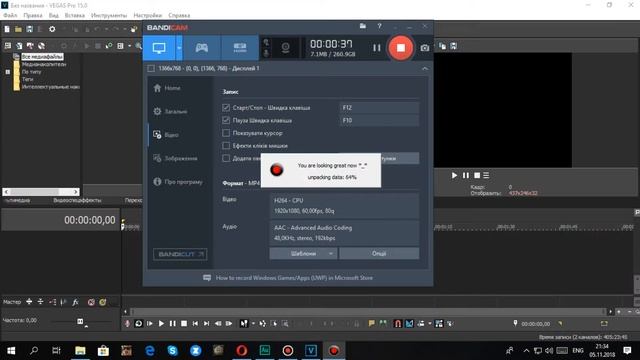
Task: Open the Правка menu in VEGAS Pro
Action: (33, 15)
